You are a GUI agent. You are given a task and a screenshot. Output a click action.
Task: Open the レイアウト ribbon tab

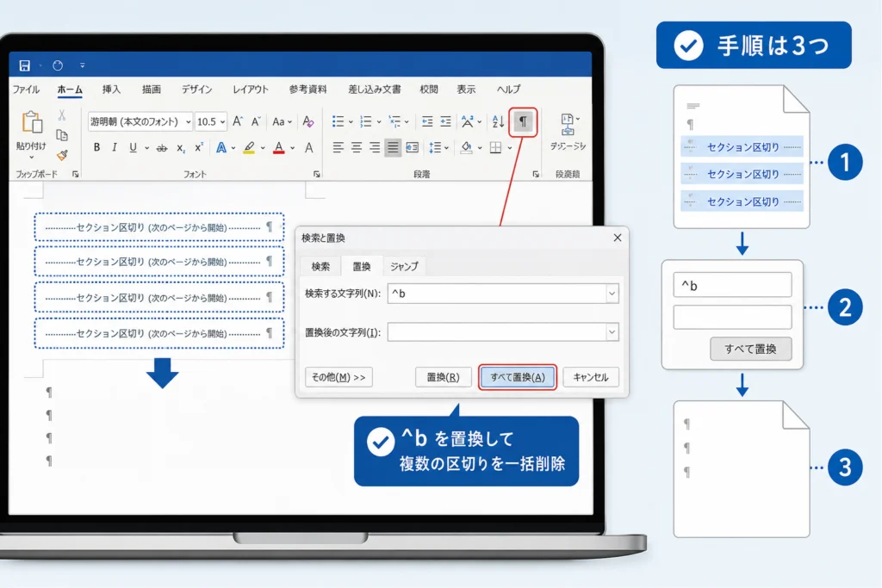point(251,90)
